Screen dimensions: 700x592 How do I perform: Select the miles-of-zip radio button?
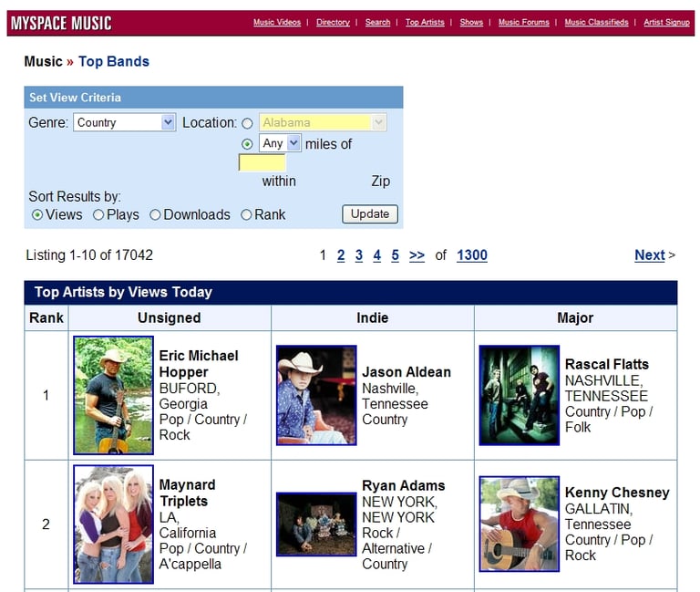coord(247,144)
